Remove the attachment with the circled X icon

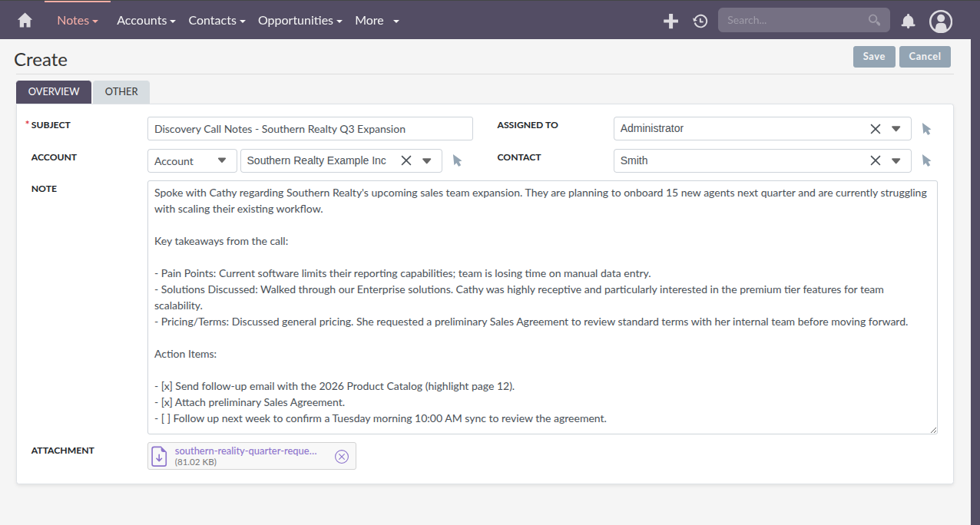click(341, 456)
